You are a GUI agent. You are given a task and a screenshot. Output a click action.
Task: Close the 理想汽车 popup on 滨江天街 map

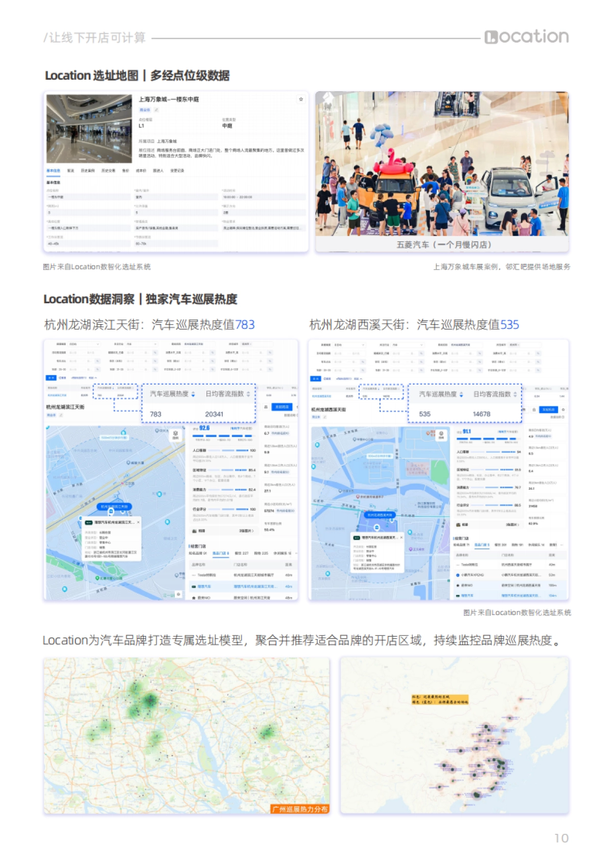click(138, 522)
